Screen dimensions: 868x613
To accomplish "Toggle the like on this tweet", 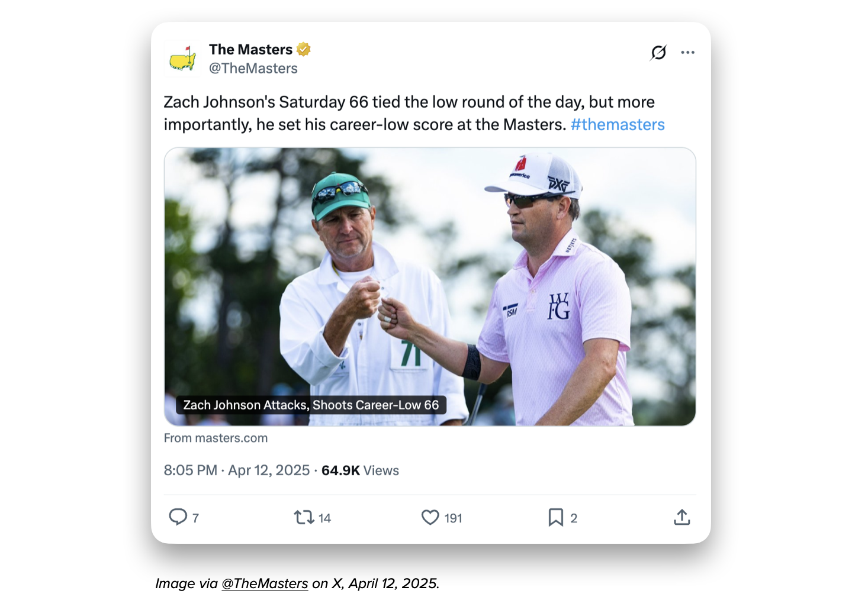I will 430,517.
